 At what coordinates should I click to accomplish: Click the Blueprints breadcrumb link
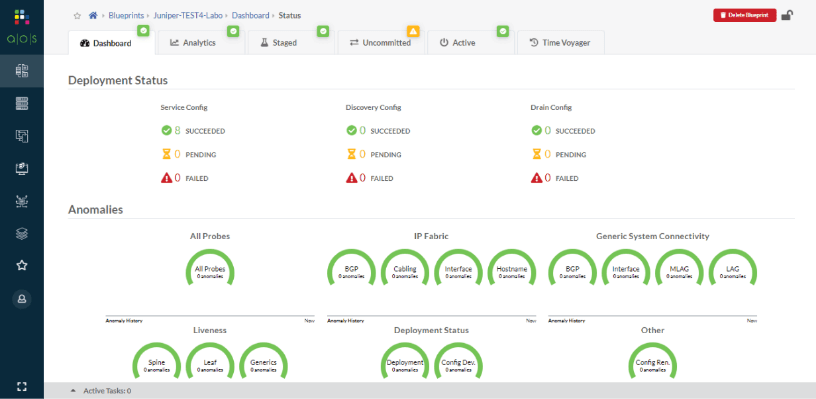click(x=126, y=16)
